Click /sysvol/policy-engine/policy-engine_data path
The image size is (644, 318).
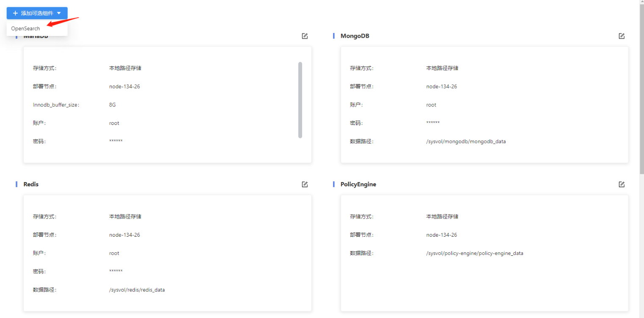tap(475, 253)
